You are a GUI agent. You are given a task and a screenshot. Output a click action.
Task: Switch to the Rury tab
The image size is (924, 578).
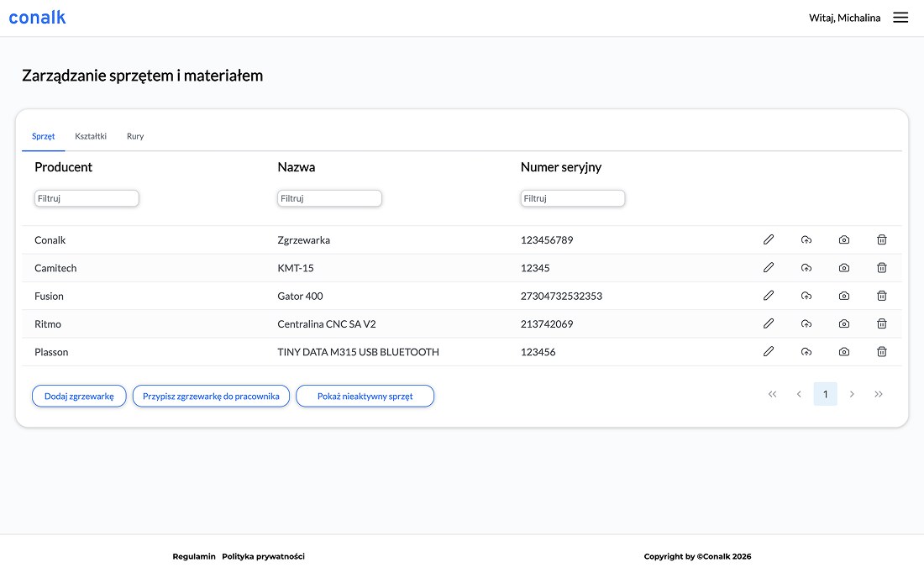tap(135, 136)
